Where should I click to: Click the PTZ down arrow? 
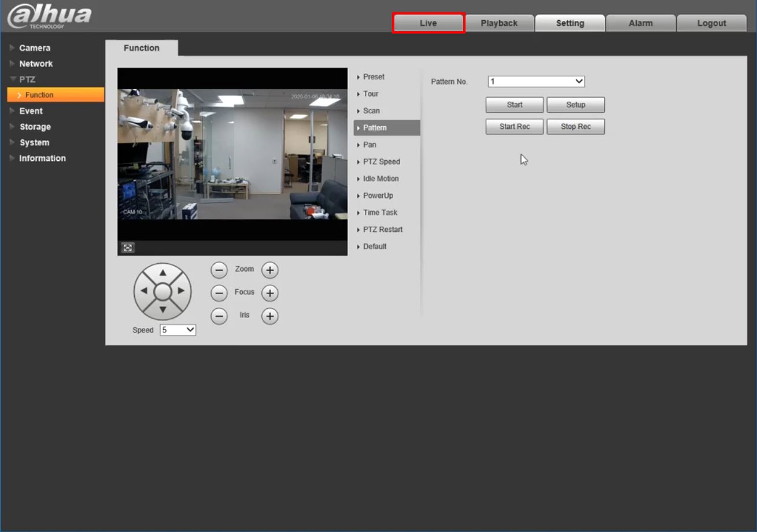(x=163, y=310)
